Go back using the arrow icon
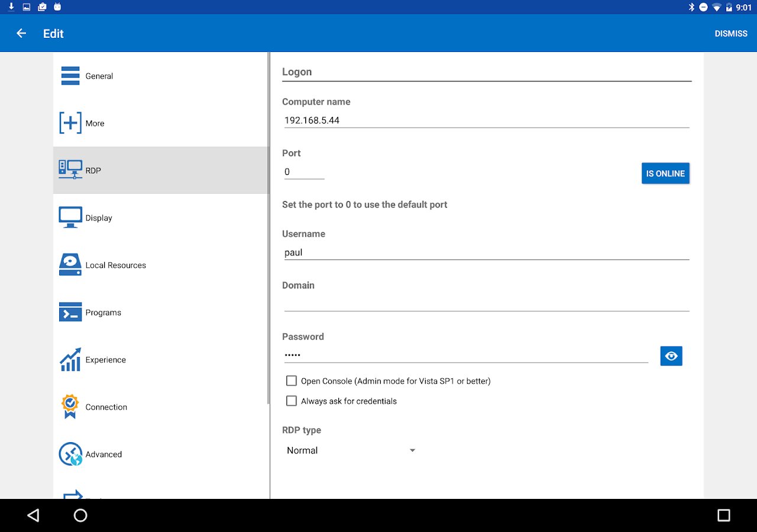 pyautogui.click(x=21, y=33)
